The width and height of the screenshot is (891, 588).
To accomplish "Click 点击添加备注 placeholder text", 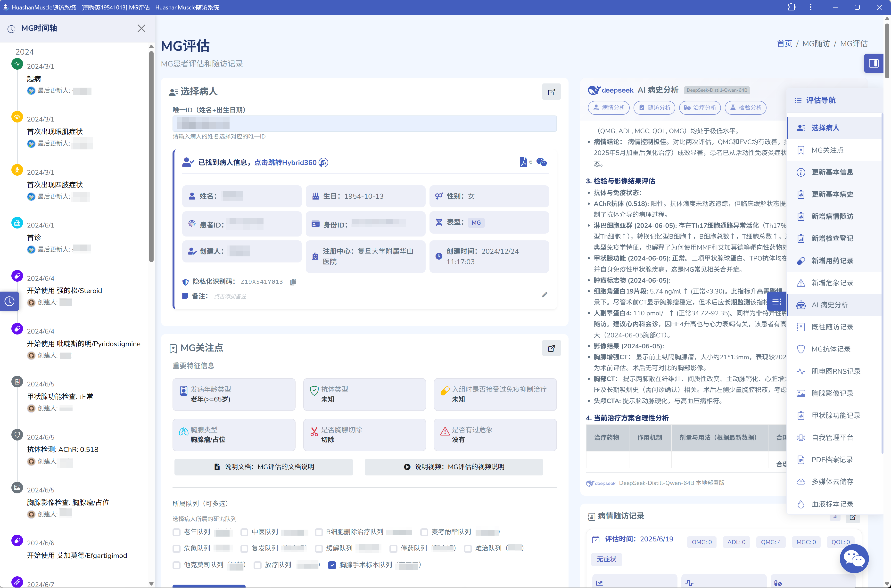I will pyautogui.click(x=230, y=297).
